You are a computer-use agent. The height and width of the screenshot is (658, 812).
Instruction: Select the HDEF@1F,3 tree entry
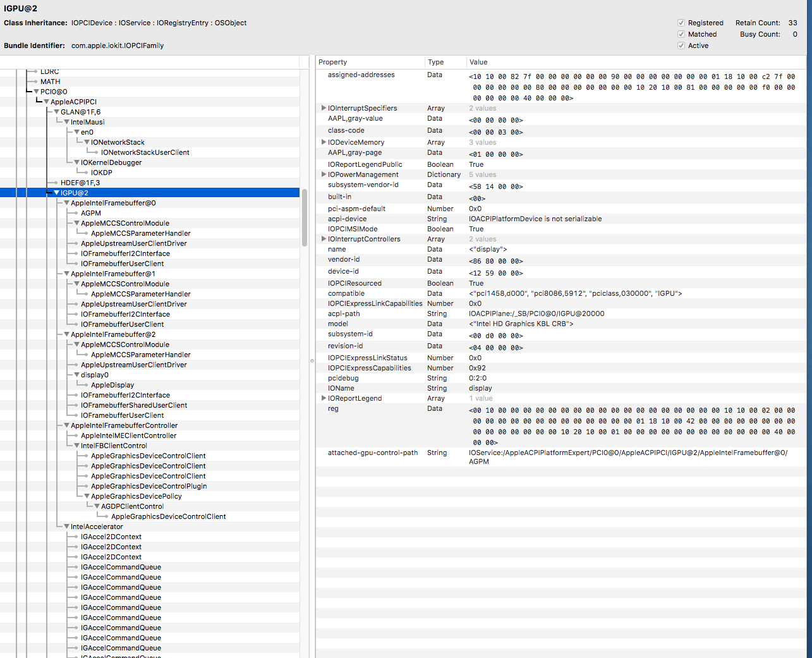click(x=80, y=183)
